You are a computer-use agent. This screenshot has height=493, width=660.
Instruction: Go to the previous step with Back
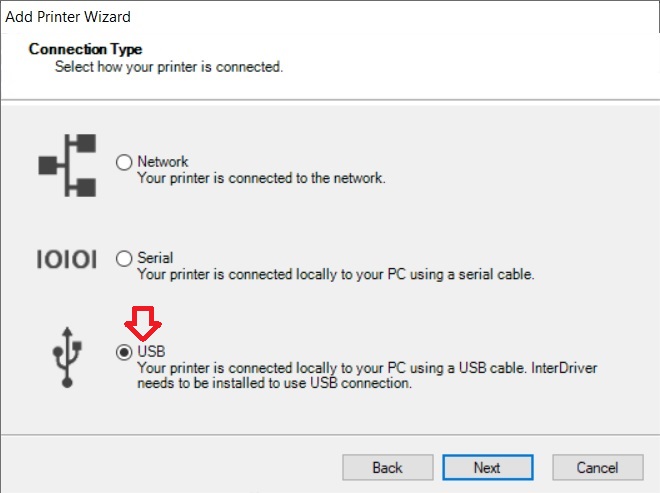click(x=387, y=467)
